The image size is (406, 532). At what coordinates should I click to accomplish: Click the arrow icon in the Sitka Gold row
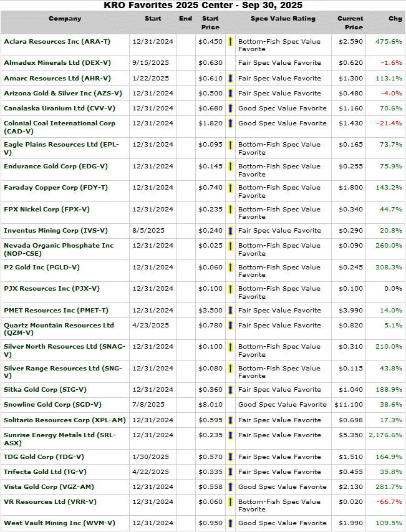pos(230,390)
